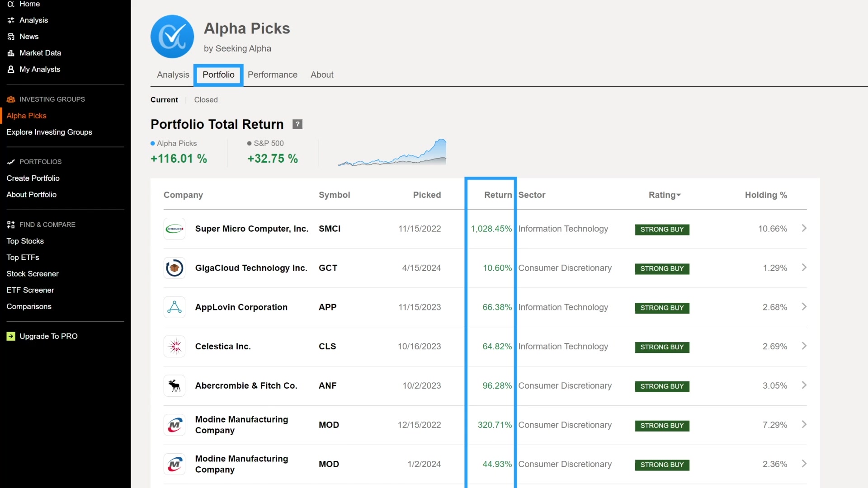Open the Performance tab
Image resolution: width=868 pixels, height=488 pixels.
273,75
